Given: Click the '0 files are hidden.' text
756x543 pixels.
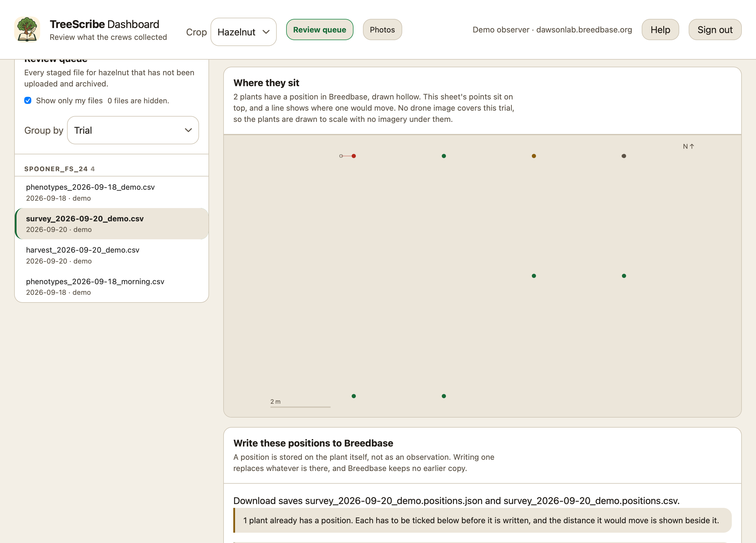Looking at the screenshot, I should [x=138, y=101].
